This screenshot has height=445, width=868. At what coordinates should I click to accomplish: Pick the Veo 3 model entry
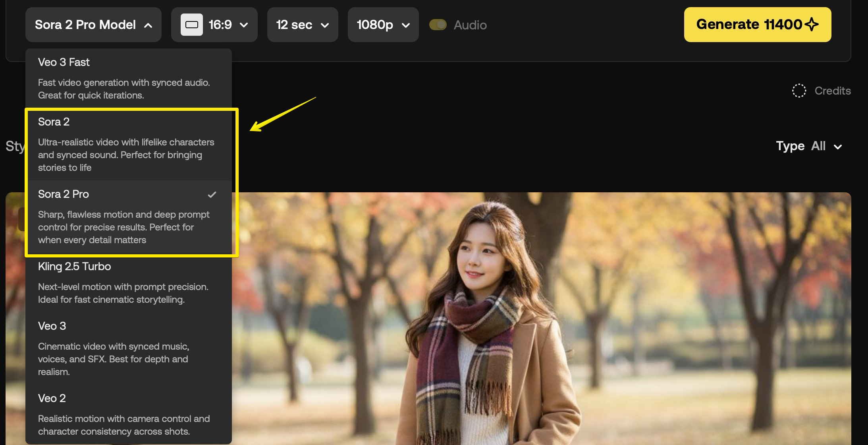pos(128,348)
